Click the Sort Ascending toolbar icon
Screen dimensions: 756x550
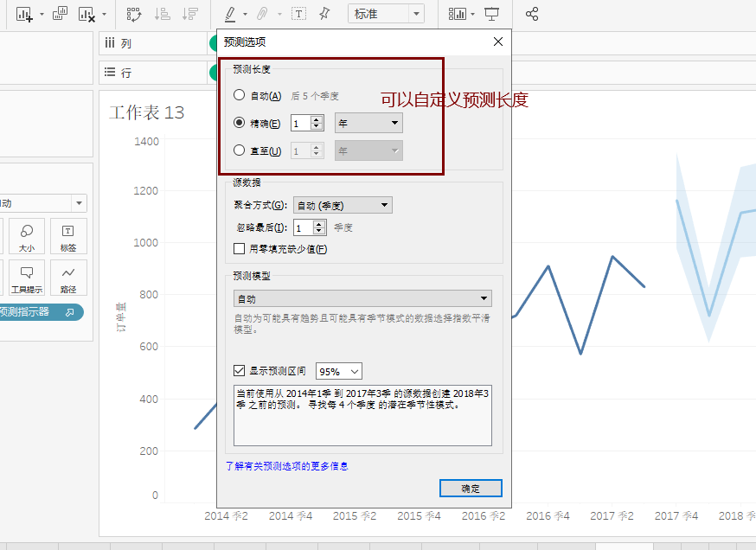pyautogui.click(x=163, y=14)
